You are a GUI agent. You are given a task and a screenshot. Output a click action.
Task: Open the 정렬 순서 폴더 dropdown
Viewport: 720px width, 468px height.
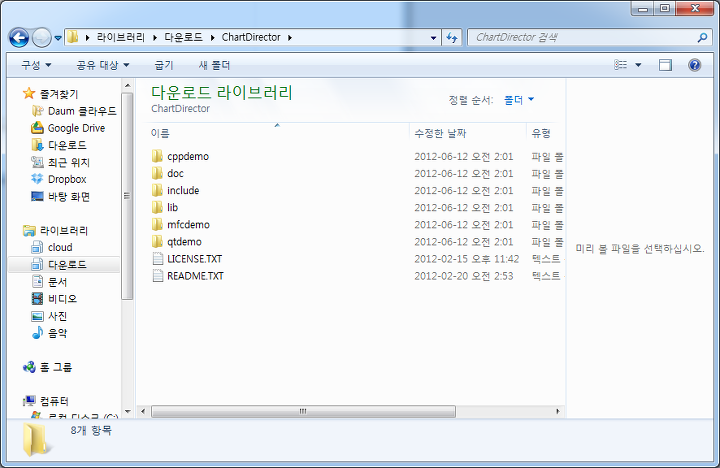(519, 100)
